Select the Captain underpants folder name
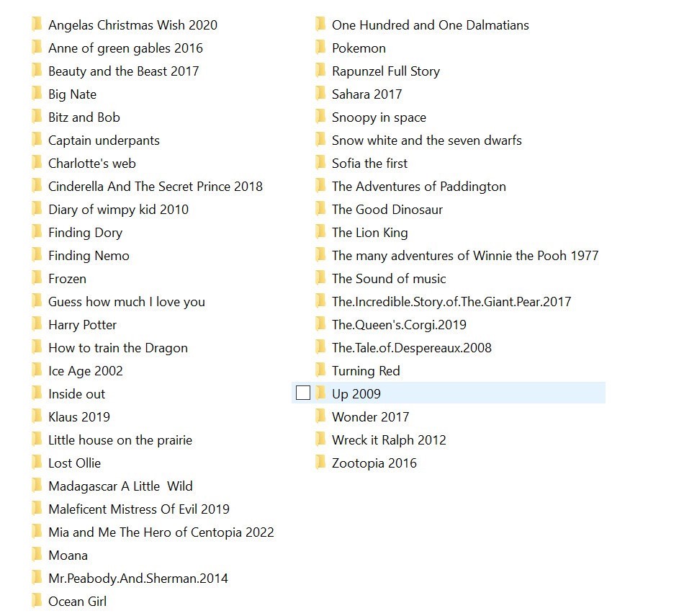Image resolution: width=697 pixels, height=616 pixels. (x=104, y=140)
